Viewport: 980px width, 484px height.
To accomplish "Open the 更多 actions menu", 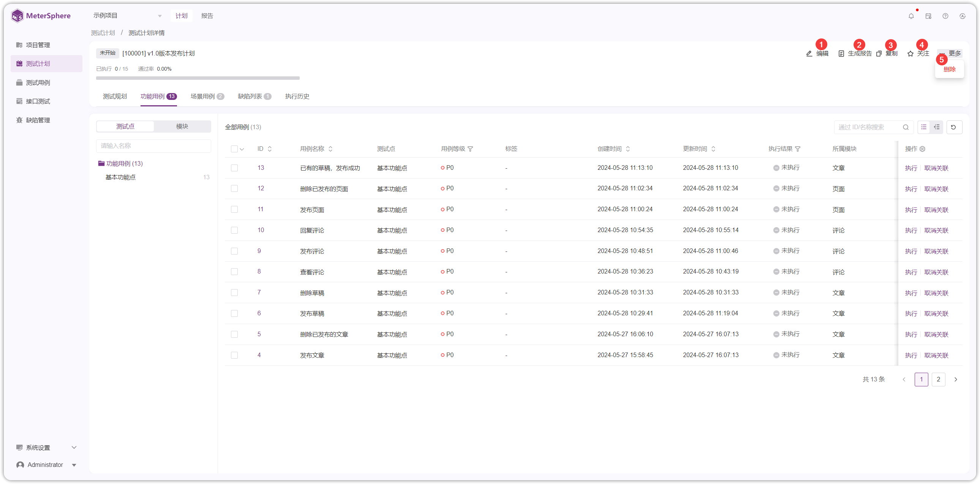I will [950, 53].
